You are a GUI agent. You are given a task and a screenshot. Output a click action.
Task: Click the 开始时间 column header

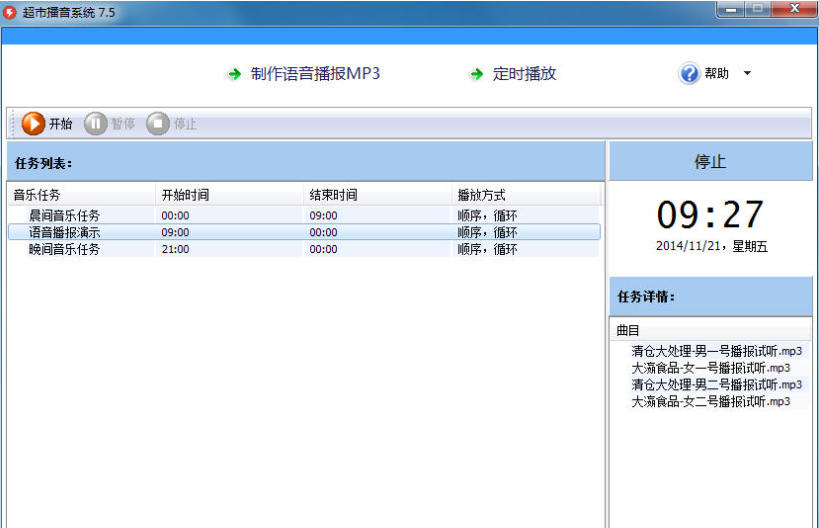[229, 195]
